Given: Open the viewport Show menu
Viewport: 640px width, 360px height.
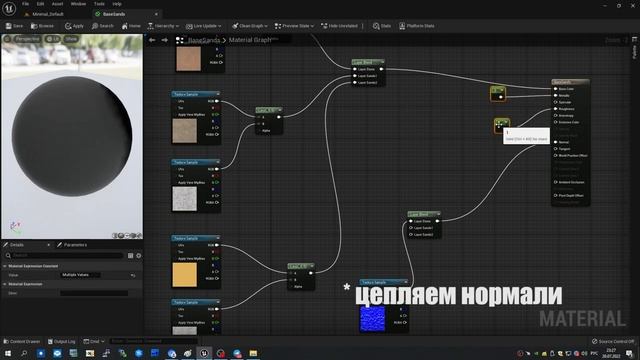Looking at the screenshot, I should pos(71,39).
